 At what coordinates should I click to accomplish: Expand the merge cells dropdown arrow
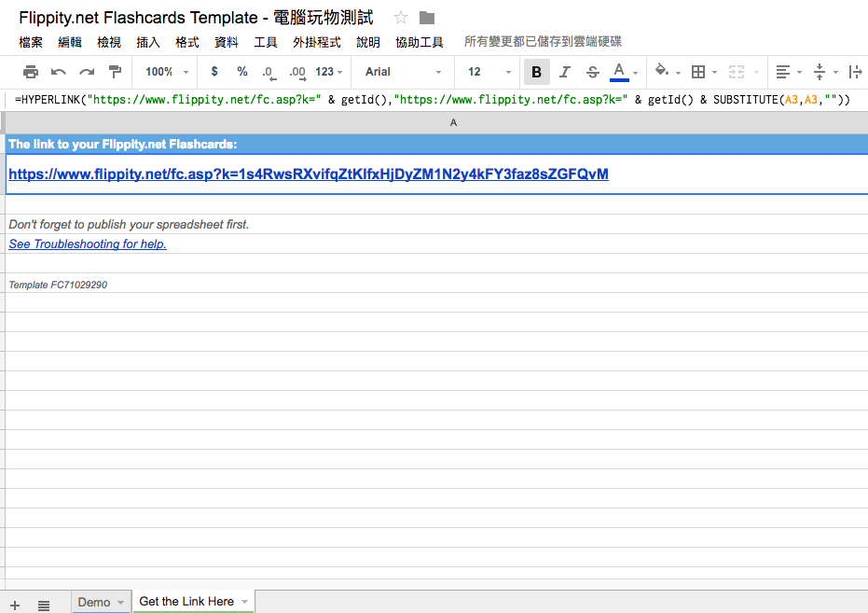pyautogui.click(x=756, y=73)
